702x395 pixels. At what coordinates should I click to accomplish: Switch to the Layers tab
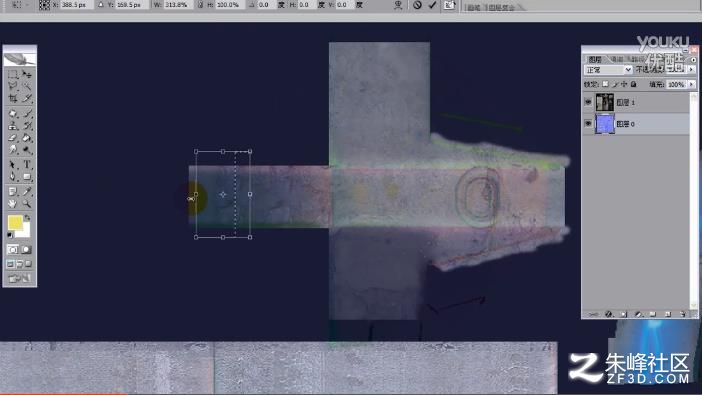[x=595, y=59]
